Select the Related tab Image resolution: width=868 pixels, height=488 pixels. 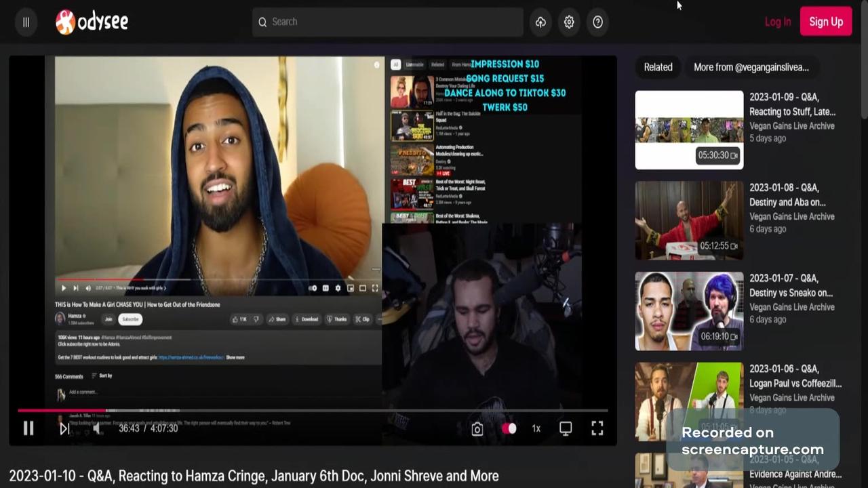point(658,67)
